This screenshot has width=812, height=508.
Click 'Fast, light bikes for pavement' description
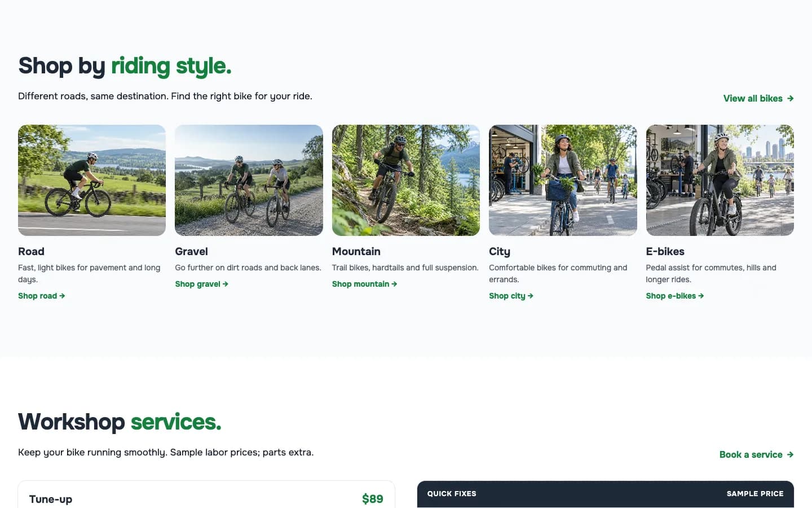(89, 273)
